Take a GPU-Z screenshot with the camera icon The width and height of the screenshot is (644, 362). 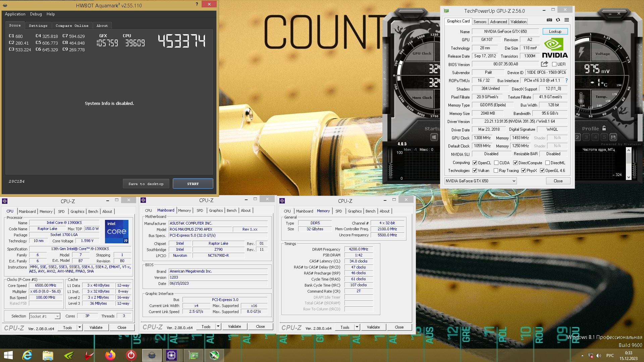tap(549, 20)
